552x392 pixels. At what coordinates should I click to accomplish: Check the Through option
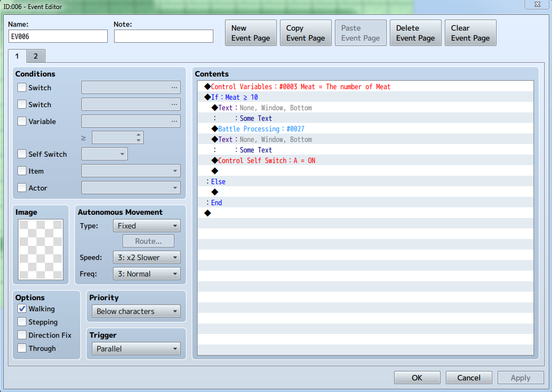(22, 348)
